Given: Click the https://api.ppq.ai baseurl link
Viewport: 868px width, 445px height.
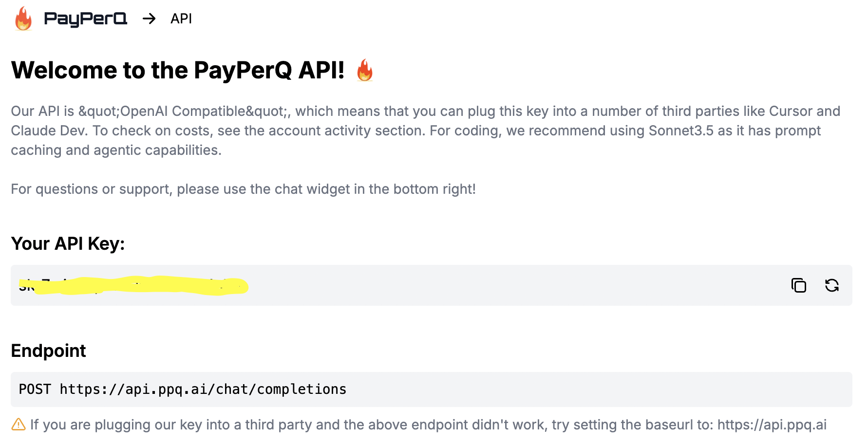Looking at the screenshot, I should coord(772,424).
